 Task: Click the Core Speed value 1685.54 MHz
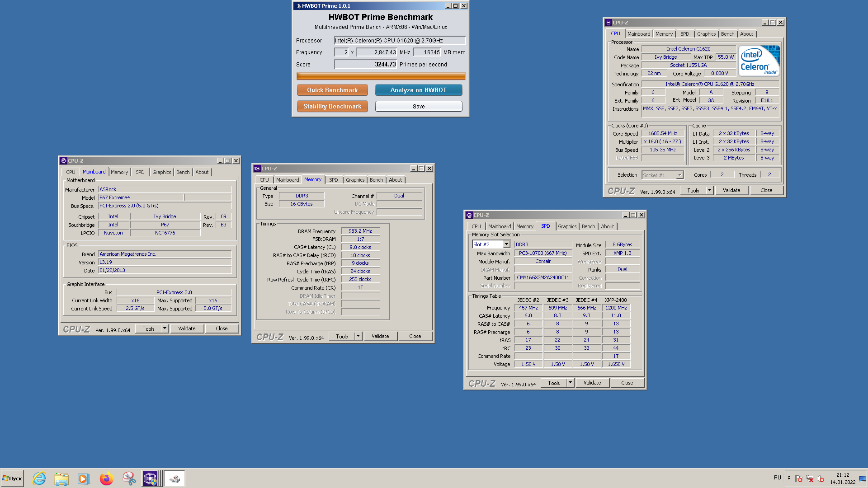click(663, 133)
